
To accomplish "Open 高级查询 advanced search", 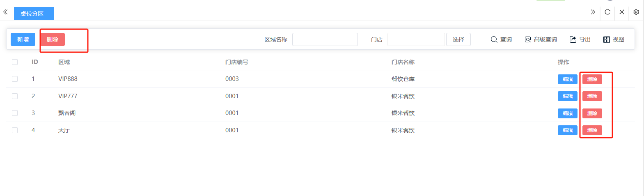I will [541, 39].
